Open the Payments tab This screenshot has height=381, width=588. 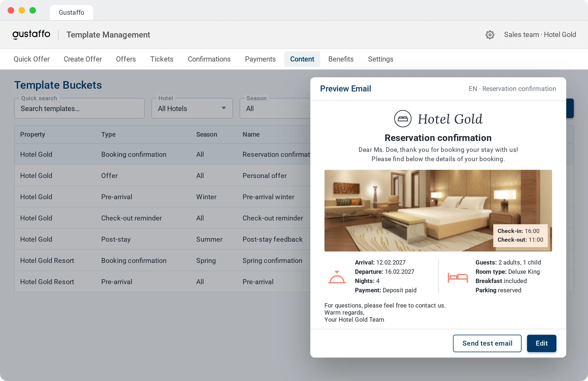pos(260,59)
